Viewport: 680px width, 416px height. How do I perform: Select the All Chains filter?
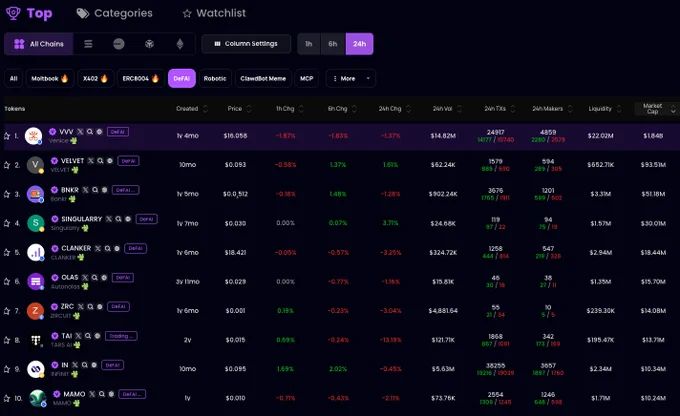click(x=39, y=44)
